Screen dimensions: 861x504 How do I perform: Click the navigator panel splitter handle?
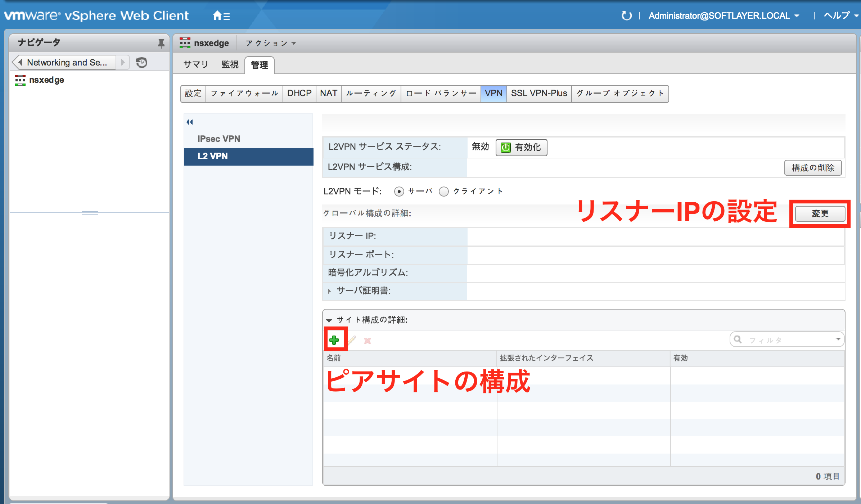pos(90,213)
